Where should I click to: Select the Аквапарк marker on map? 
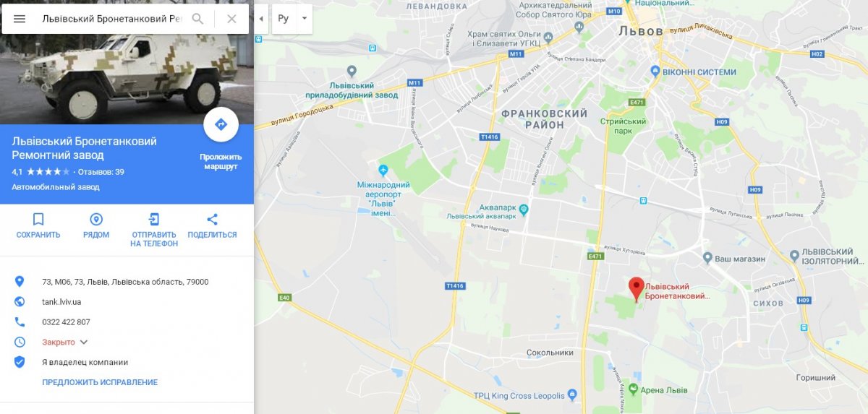(x=524, y=209)
